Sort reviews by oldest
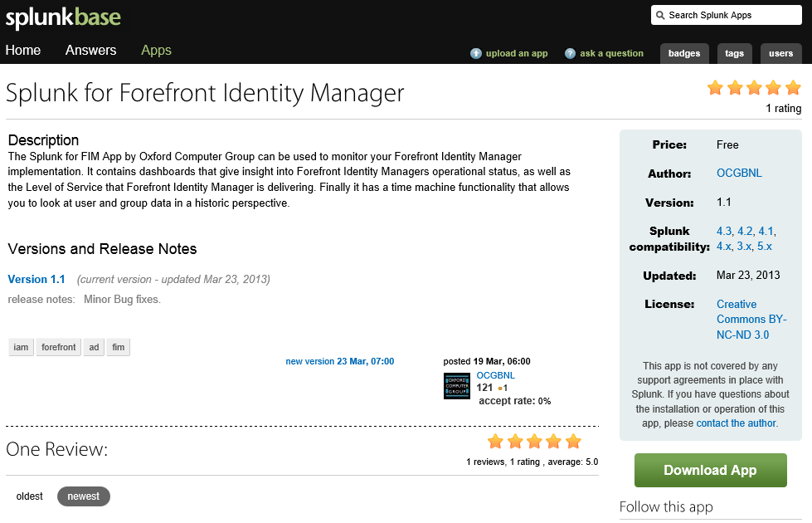 coord(30,496)
